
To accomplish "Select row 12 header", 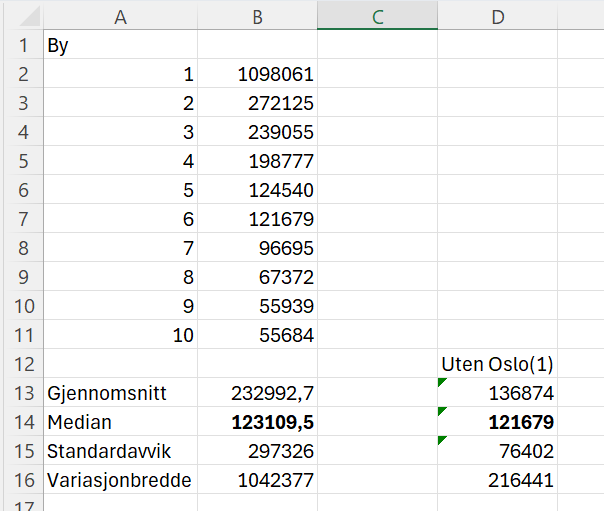I will click(x=21, y=364).
